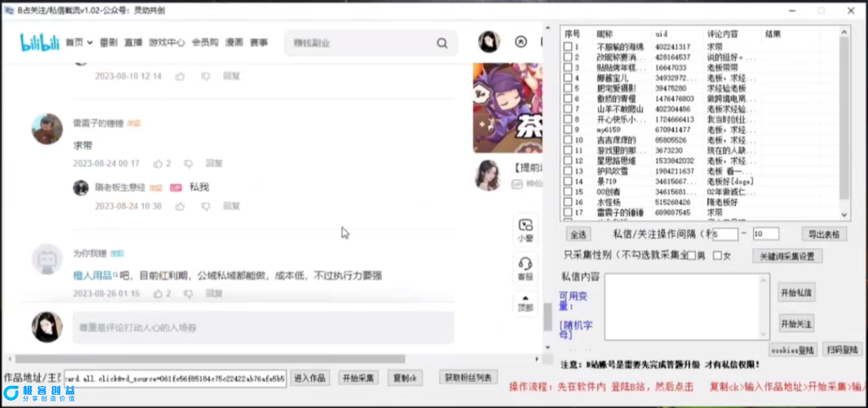This screenshot has width=868, height=408.
Task: Open the 直播 nav item
Action: click(x=133, y=43)
